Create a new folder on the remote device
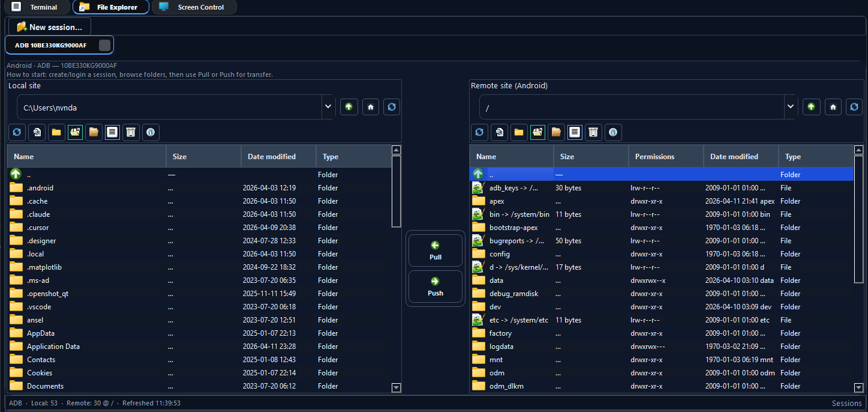This screenshot has width=868, height=412. click(x=519, y=132)
